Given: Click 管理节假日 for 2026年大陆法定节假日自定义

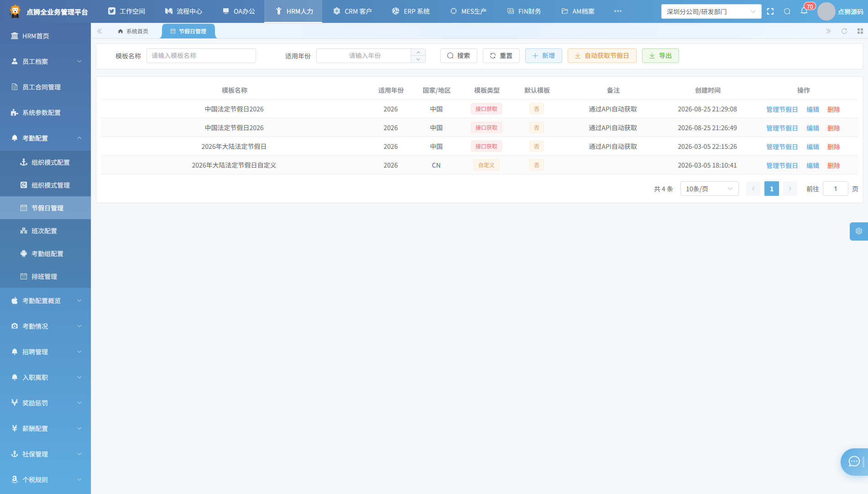Looking at the screenshot, I should [782, 165].
